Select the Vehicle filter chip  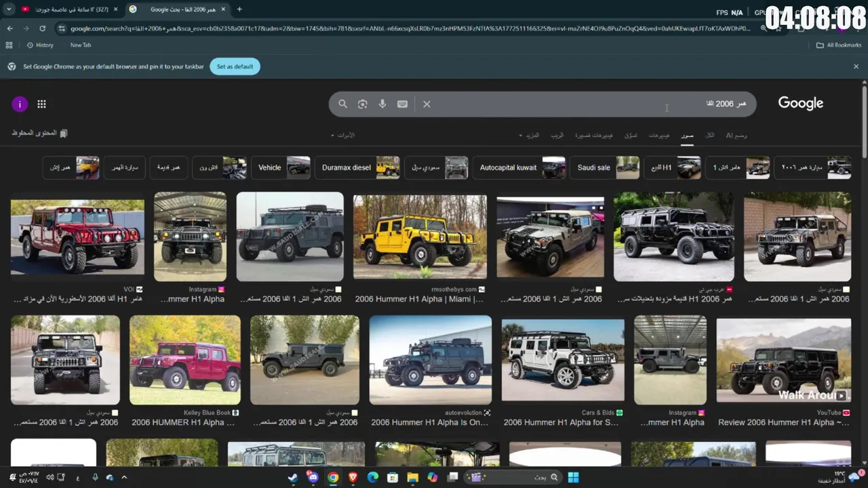click(x=281, y=167)
